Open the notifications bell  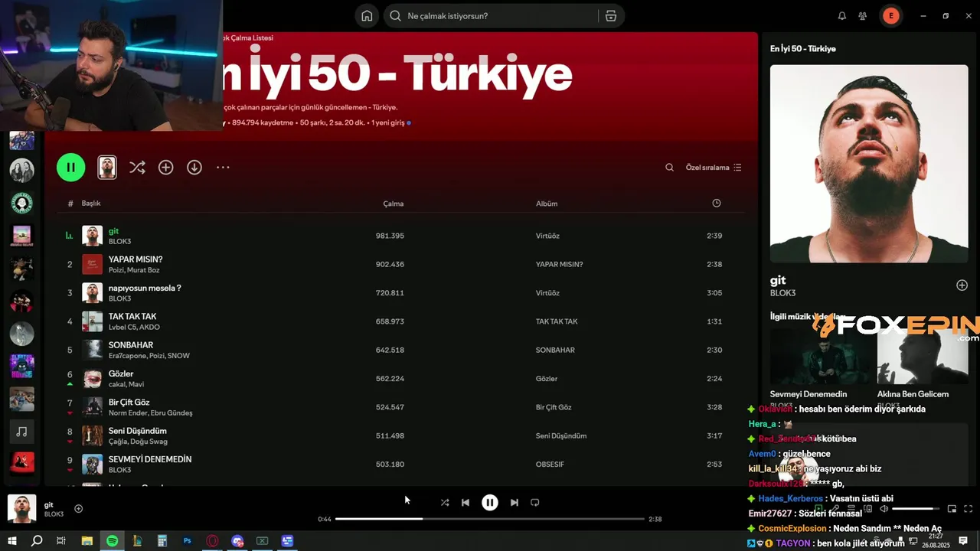click(x=842, y=16)
